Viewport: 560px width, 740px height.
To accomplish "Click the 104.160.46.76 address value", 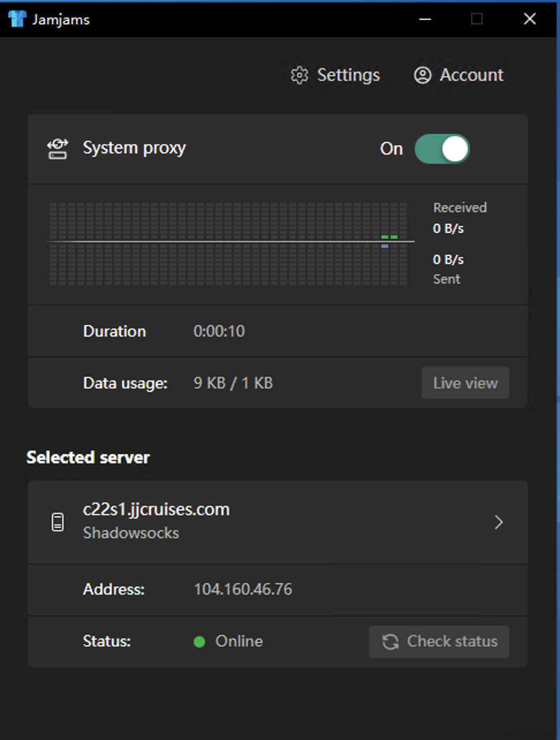I will tap(243, 589).
